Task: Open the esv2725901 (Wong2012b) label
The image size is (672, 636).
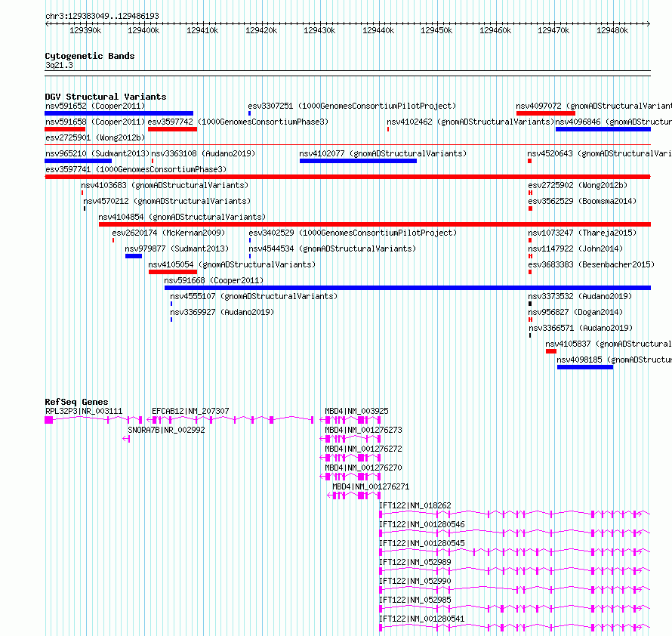Action: coord(95,137)
